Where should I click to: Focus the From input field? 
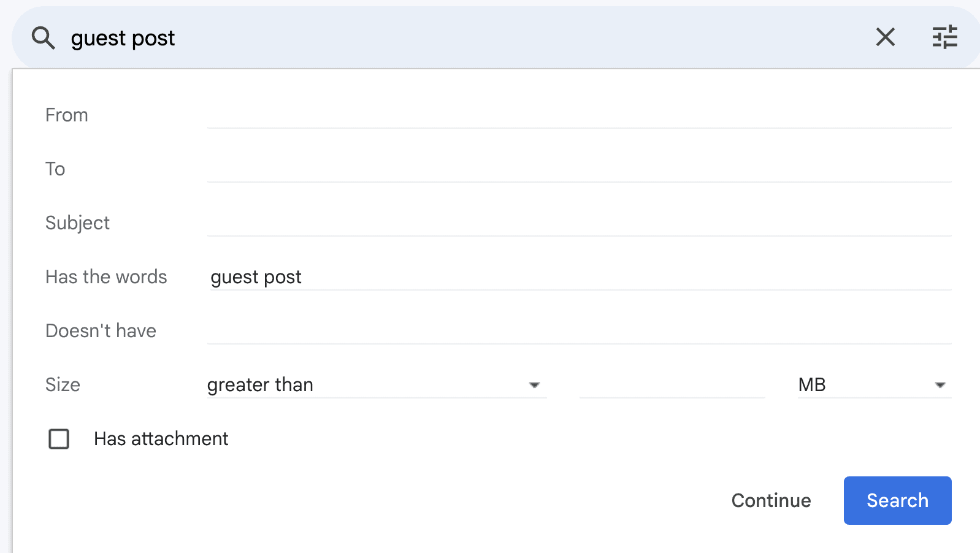pos(579,115)
